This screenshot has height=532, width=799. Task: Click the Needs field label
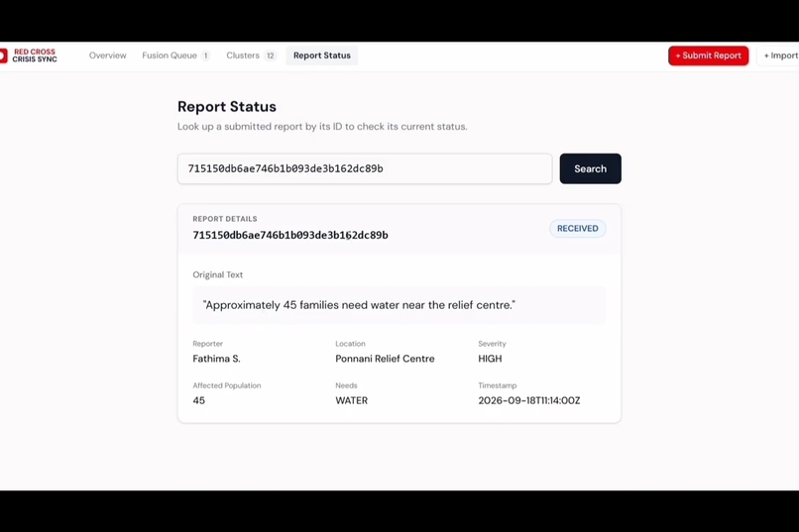click(x=346, y=385)
